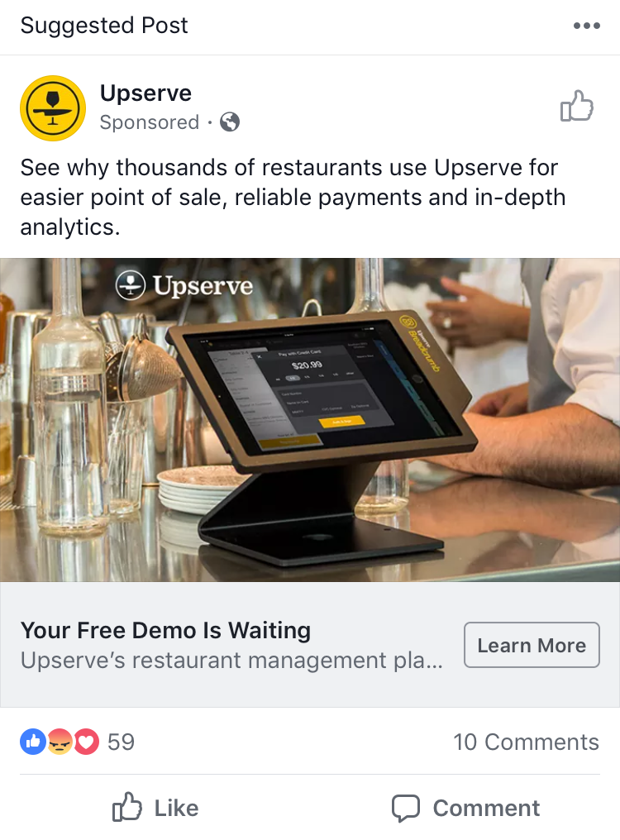Like the Upserve page via thumbs-up outline
Image resolution: width=620 pixels, height=840 pixels.
point(577,106)
